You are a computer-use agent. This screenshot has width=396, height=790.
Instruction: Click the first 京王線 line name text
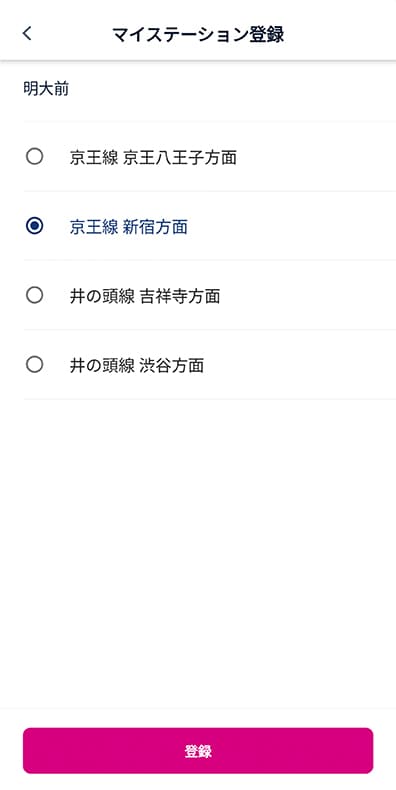[x=94, y=158]
